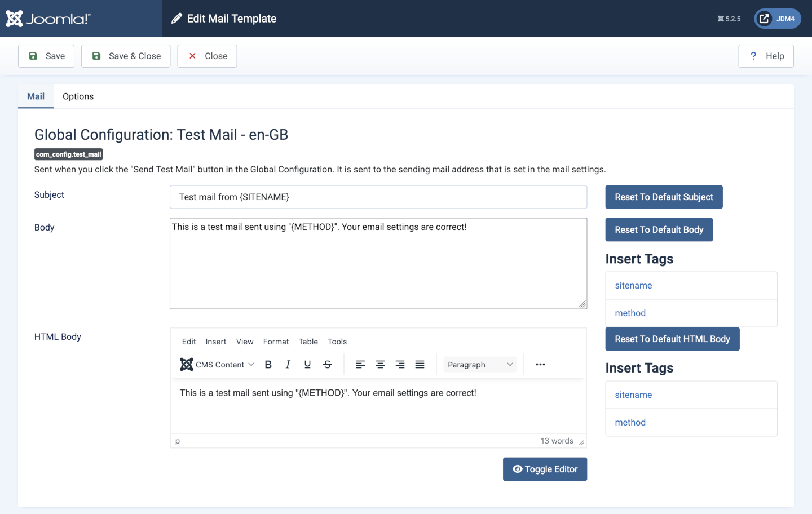Align text right
The image size is (812, 514).
pyautogui.click(x=400, y=365)
